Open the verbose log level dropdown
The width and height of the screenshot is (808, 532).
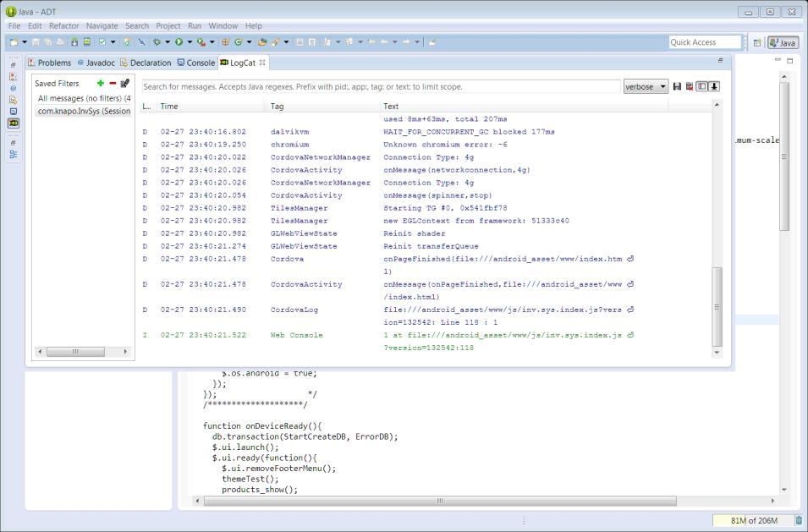point(646,86)
